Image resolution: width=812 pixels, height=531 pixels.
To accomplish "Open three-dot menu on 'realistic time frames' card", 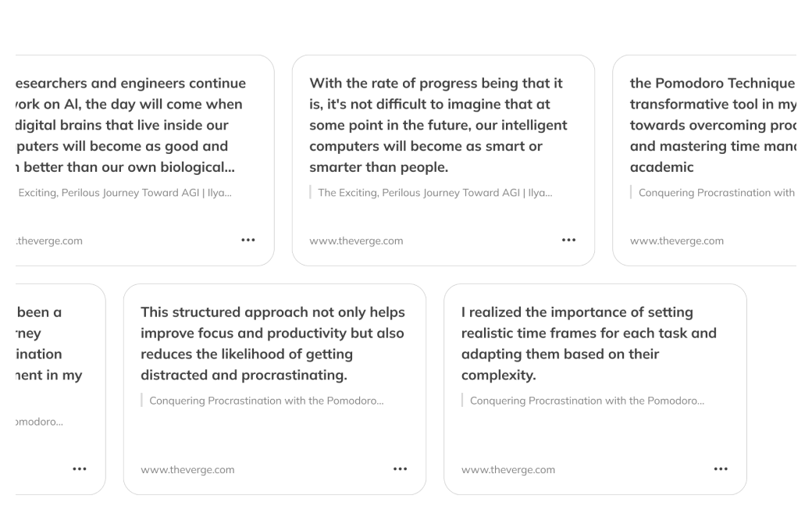I will pos(721,469).
